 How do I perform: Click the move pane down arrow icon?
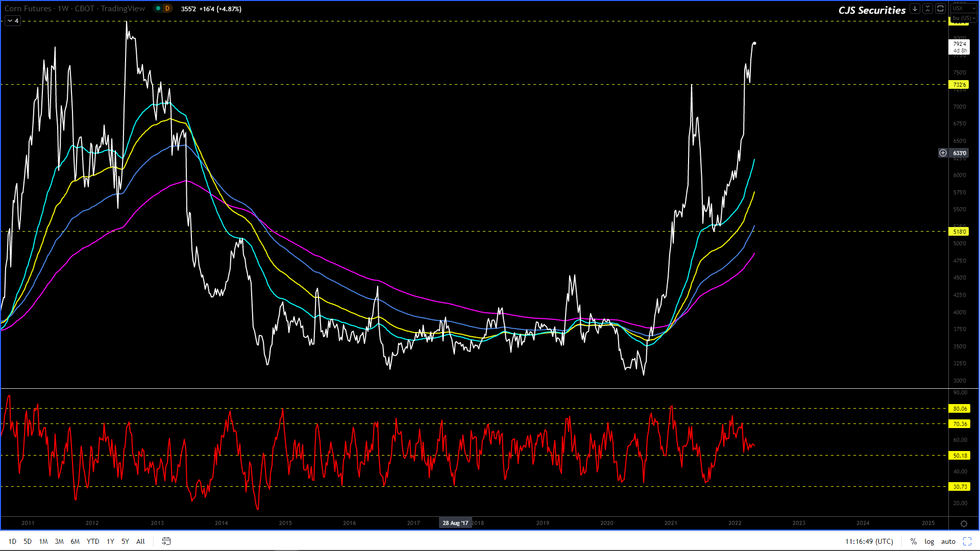pos(915,9)
